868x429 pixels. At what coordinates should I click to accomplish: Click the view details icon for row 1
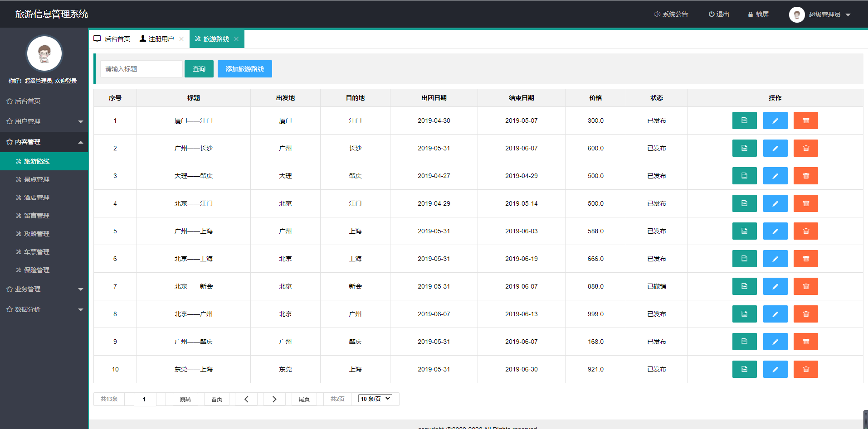(x=744, y=121)
